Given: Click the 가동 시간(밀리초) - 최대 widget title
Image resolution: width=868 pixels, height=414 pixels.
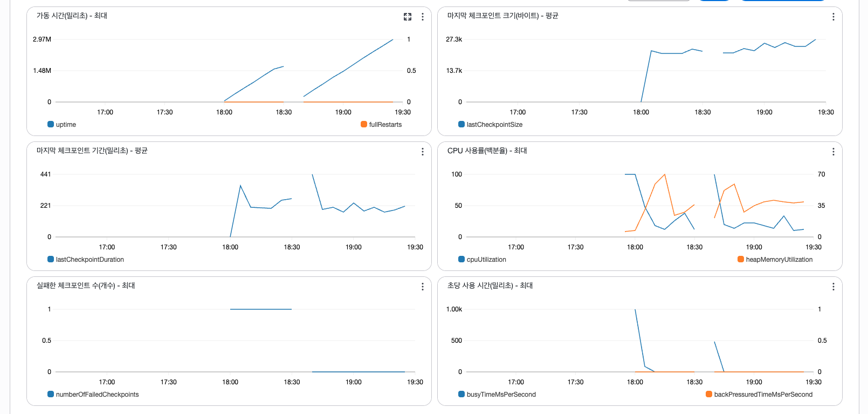Looking at the screenshot, I should pyautogui.click(x=72, y=16).
